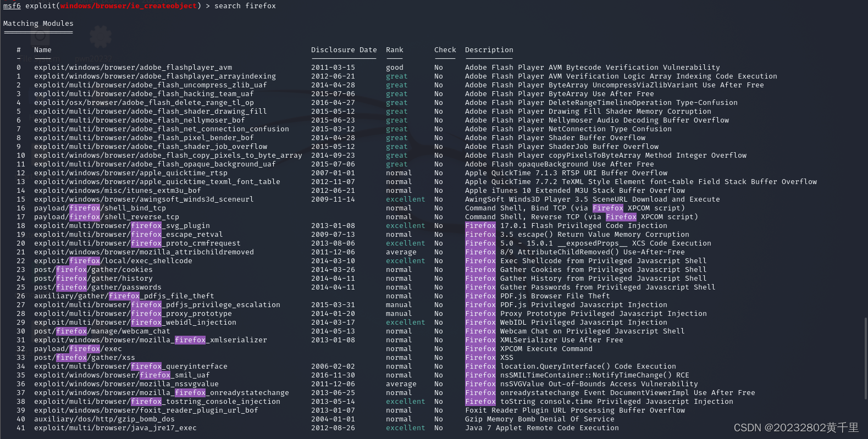
Task: Click the 'good' rank value
Action: tap(395, 68)
